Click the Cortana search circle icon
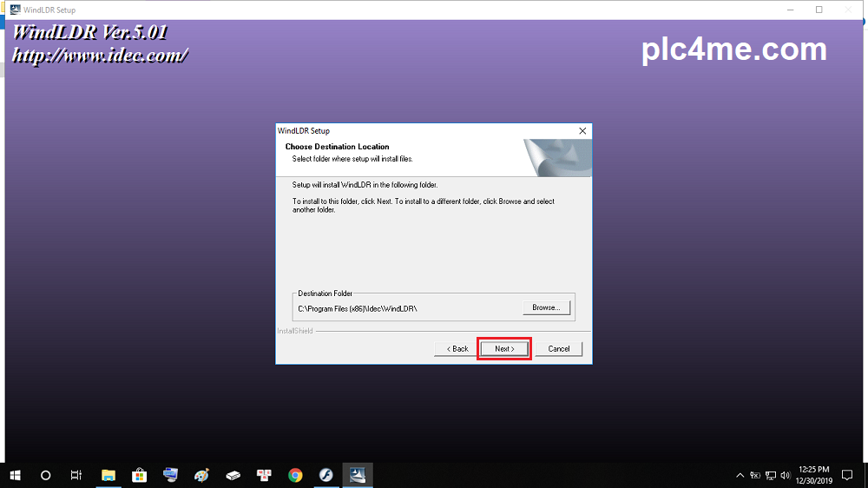Viewport: 868px width, 488px height. click(x=46, y=475)
